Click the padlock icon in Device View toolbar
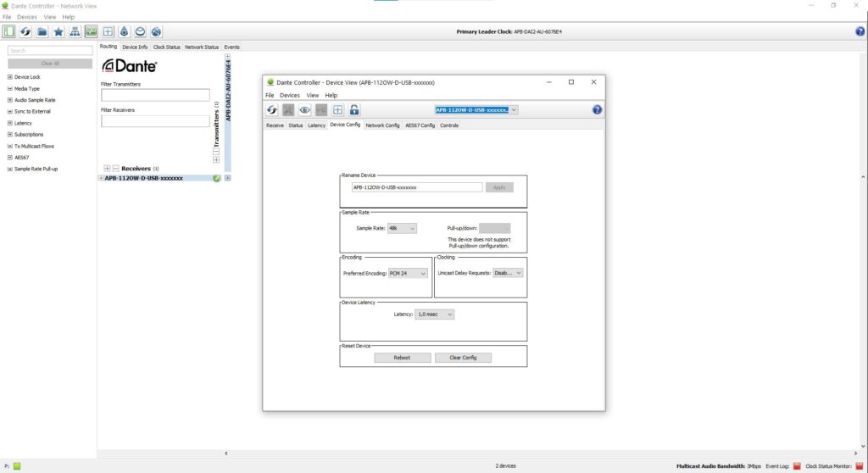The height and width of the screenshot is (473, 868). pyautogui.click(x=354, y=109)
